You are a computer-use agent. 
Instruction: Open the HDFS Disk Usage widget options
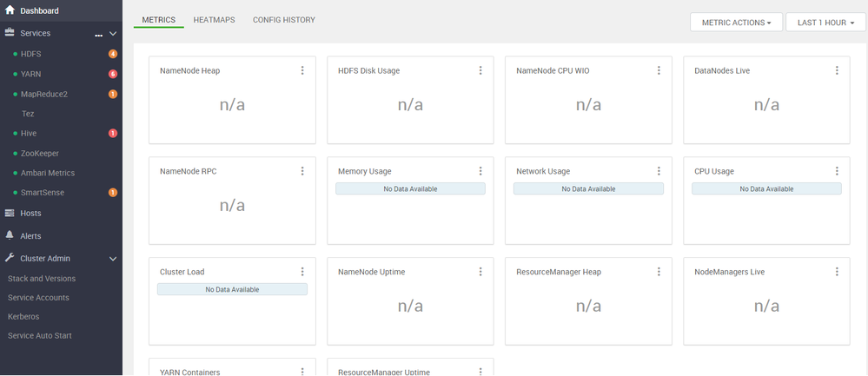[x=480, y=70]
